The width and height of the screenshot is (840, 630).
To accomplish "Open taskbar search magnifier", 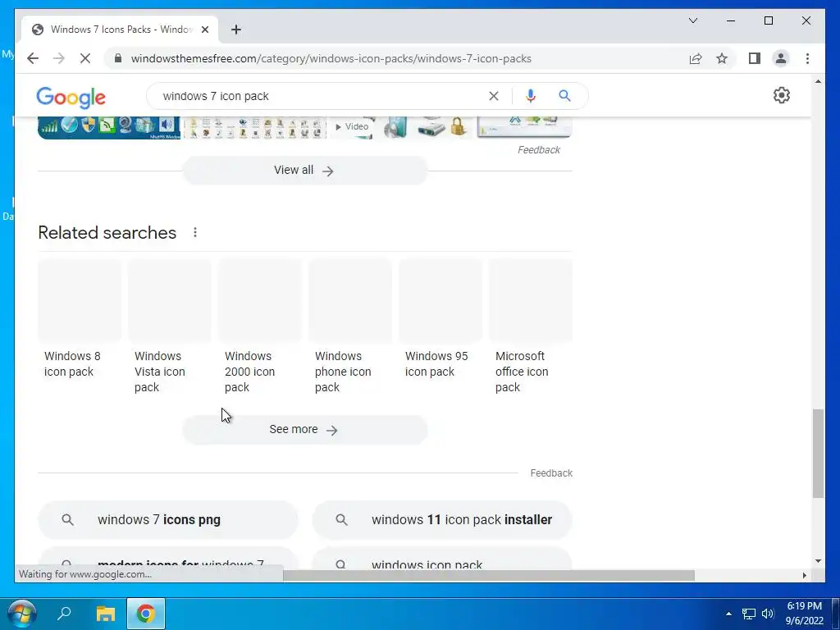I will click(64, 614).
